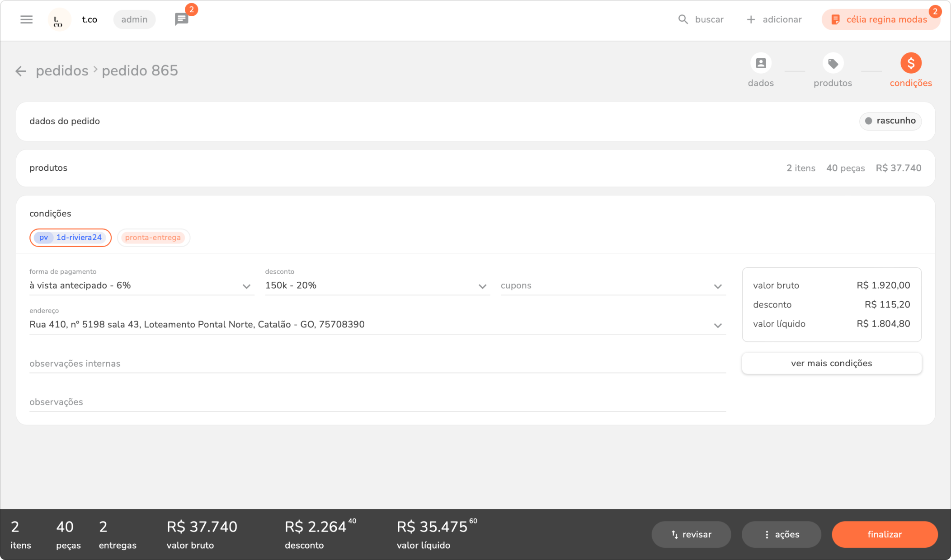Go to the produtos tag step
This screenshot has height=560, width=951.
point(833,64)
